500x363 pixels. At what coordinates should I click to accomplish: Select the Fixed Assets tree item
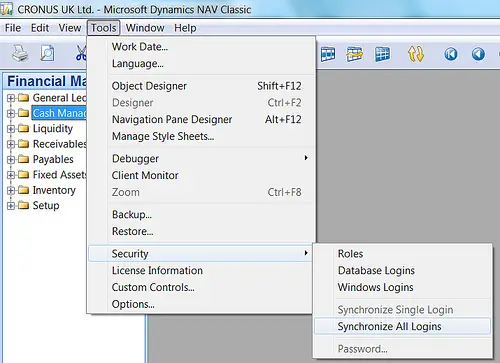pyautogui.click(x=59, y=175)
